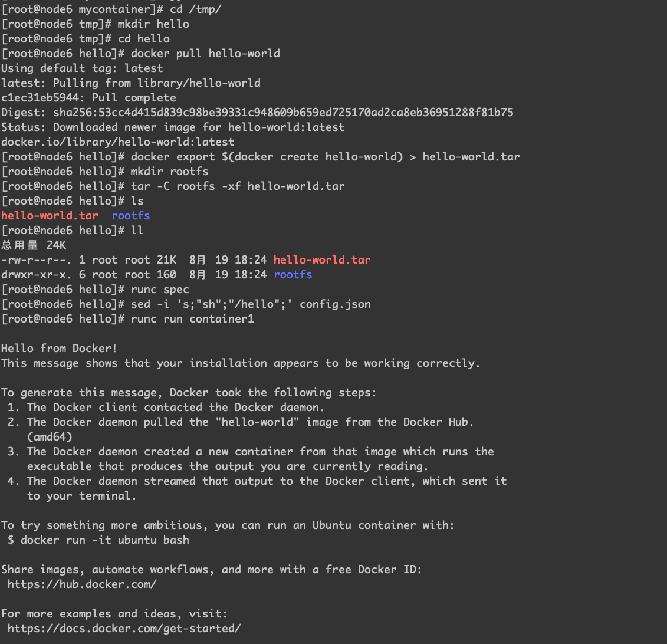Click the docker.io/library/hello-world:latest line
667x644 pixels.
click(x=118, y=142)
